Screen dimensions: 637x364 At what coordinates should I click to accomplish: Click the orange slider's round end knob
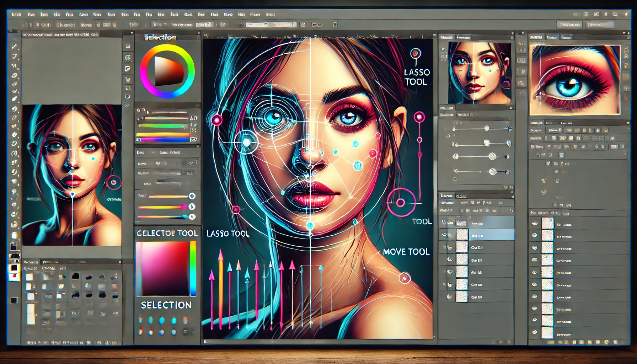tap(192, 196)
